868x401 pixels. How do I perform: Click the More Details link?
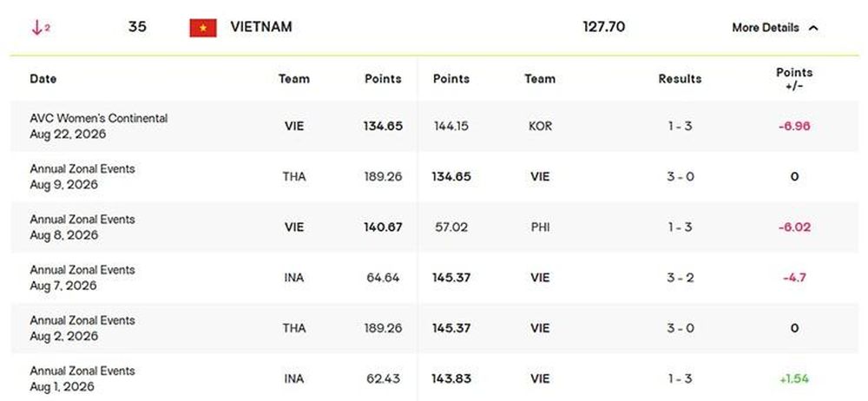(766, 28)
